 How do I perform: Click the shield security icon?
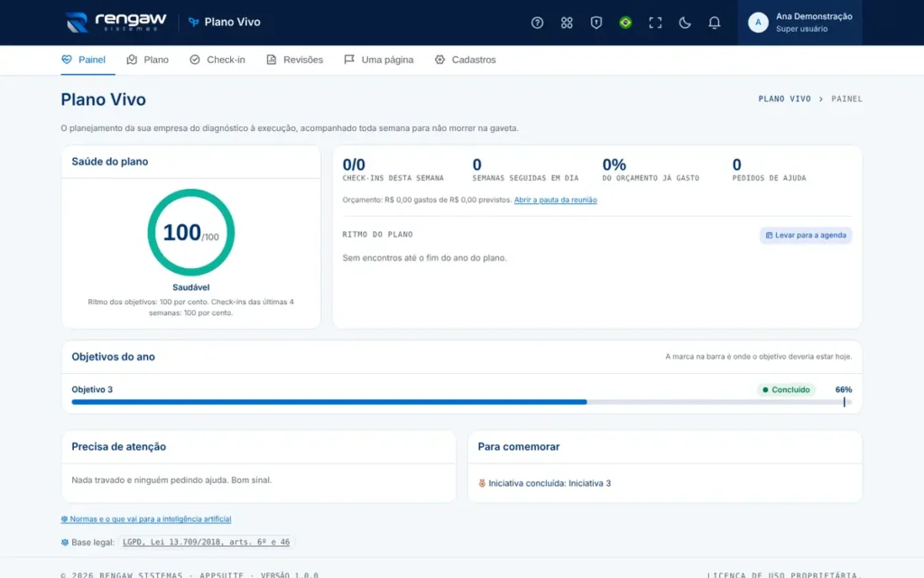(596, 23)
